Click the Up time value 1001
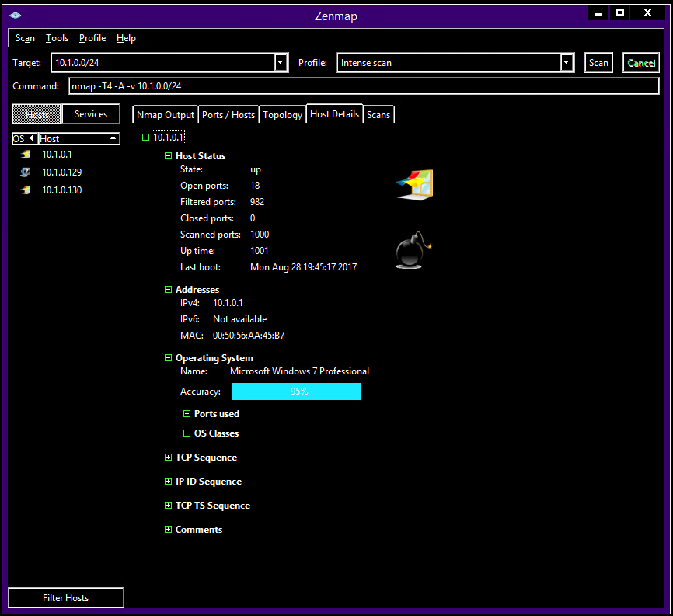Screen dimensions: 673x616 click(x=260, y=251)
